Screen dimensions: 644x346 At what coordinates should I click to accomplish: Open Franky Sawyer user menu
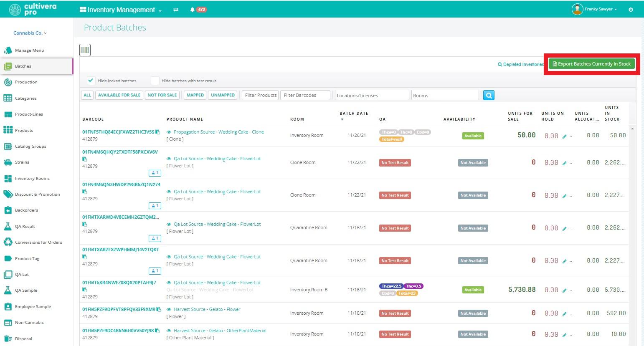tap(594, 9)
